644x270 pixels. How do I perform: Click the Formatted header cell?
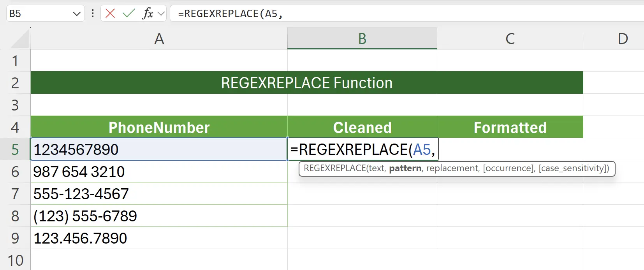point(510,127)
